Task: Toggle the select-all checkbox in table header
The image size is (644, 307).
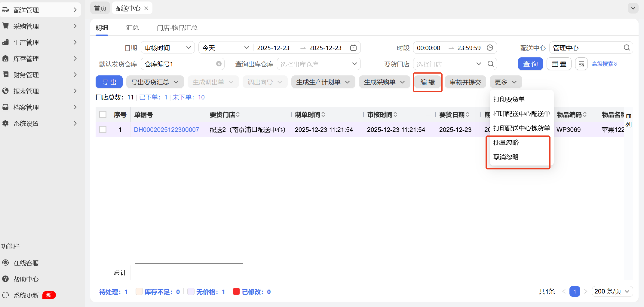Action: coord(103,114)
